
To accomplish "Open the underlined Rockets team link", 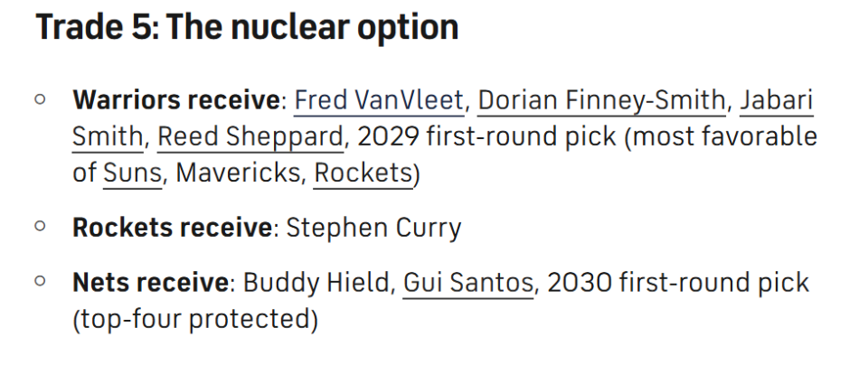I will (x=363, y=173).
